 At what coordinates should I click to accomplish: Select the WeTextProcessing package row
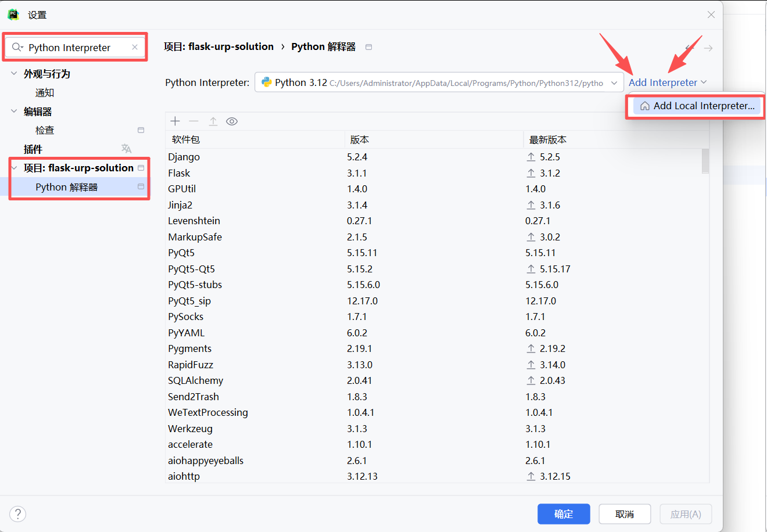click(433, 412)
